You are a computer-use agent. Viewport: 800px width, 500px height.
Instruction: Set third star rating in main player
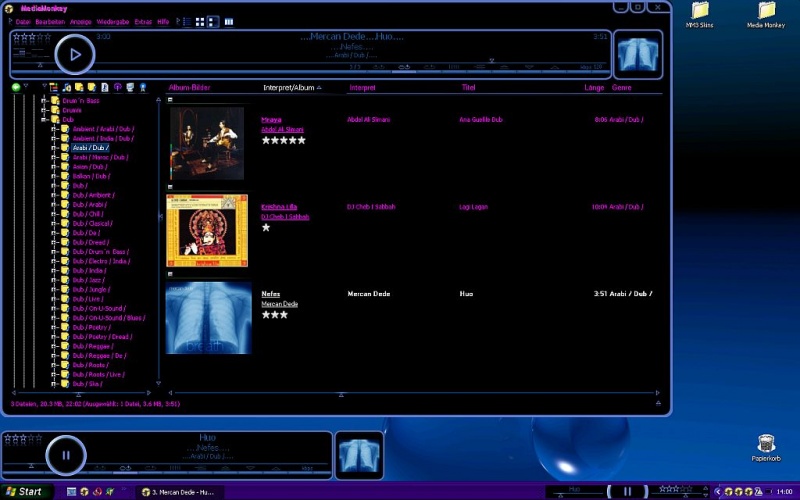click(33, 37)
